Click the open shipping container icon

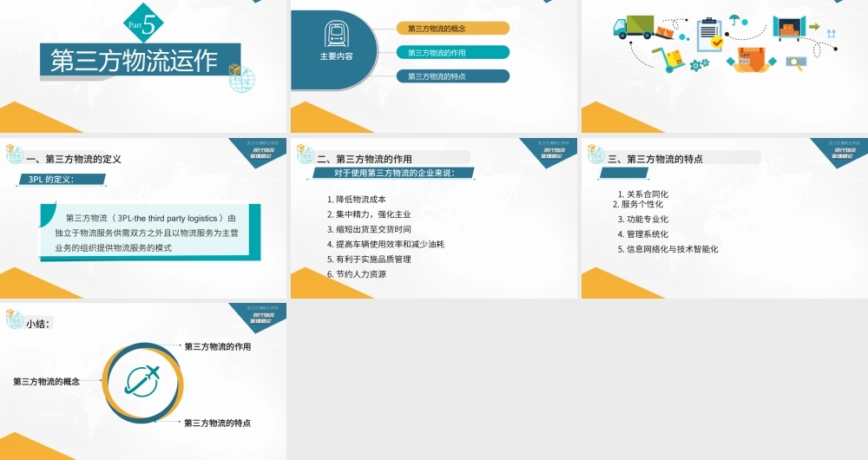(789, 28)
